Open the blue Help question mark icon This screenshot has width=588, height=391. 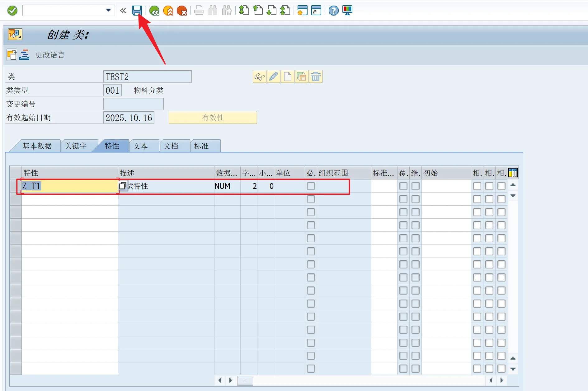point(333,11)
